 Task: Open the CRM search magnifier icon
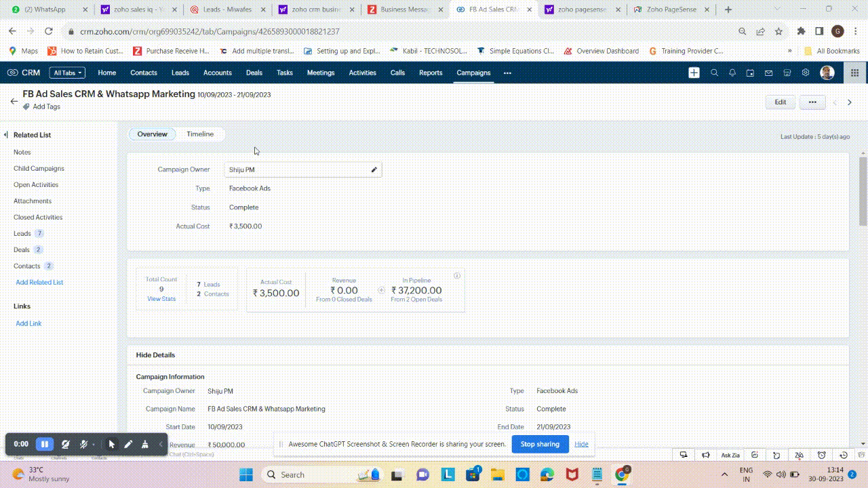point(714,73)
